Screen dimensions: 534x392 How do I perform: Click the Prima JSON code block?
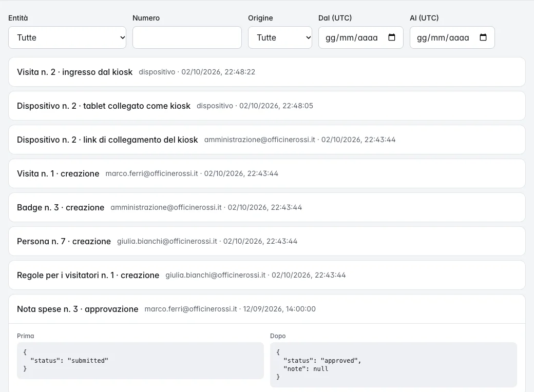click(x=140, y=361)
